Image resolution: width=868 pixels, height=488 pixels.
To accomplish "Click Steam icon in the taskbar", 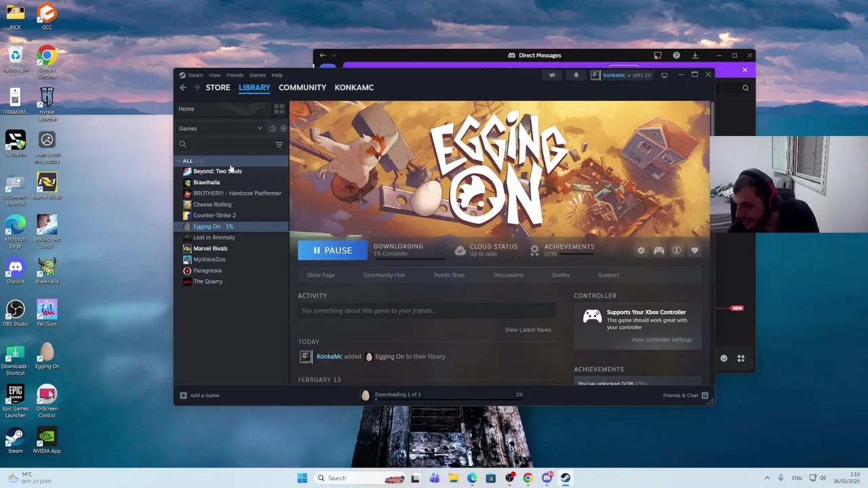I will coord(565,478).
